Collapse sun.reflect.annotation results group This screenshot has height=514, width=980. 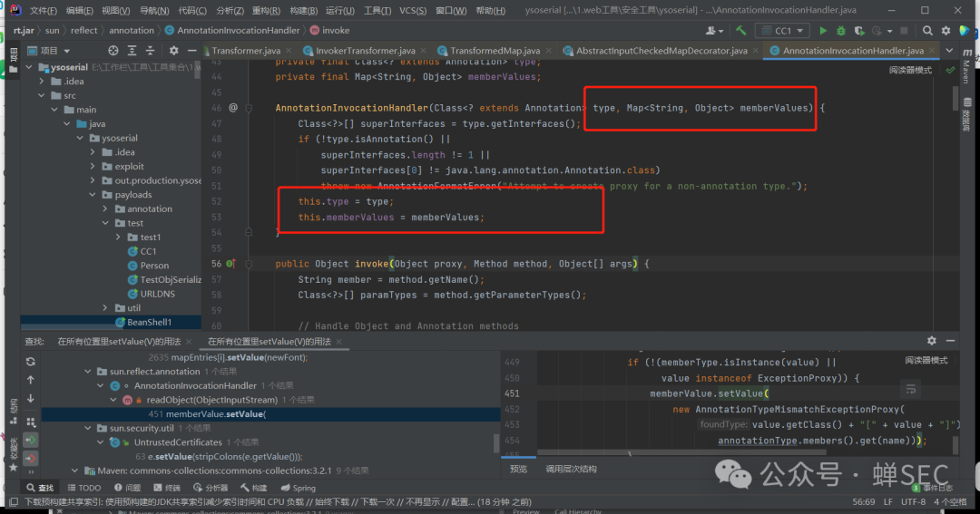(x=87, y=372)
